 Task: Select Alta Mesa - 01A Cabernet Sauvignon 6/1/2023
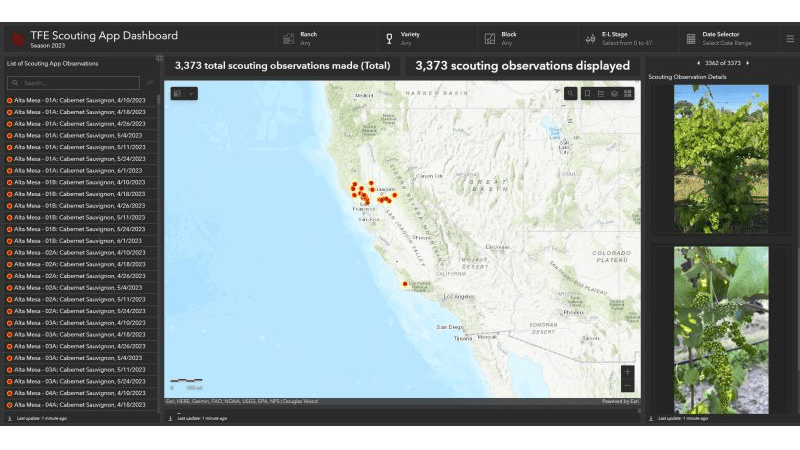click(x=80, y=171)
